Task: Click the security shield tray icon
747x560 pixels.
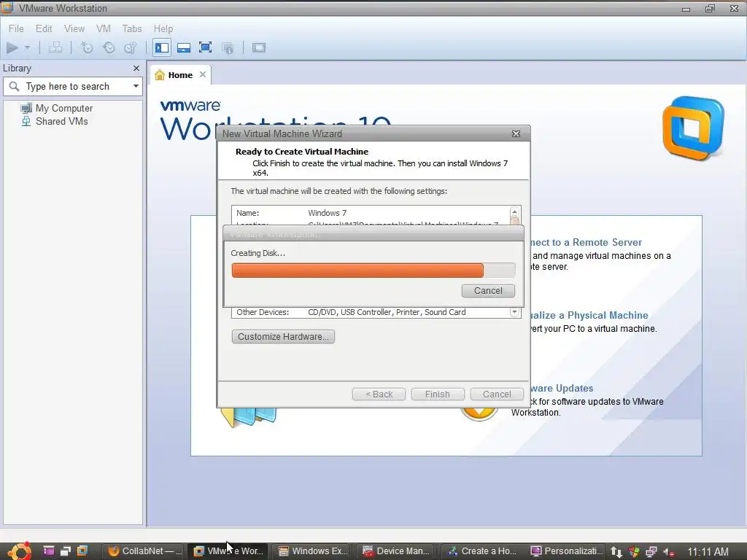Action: [x=634, y=552]
